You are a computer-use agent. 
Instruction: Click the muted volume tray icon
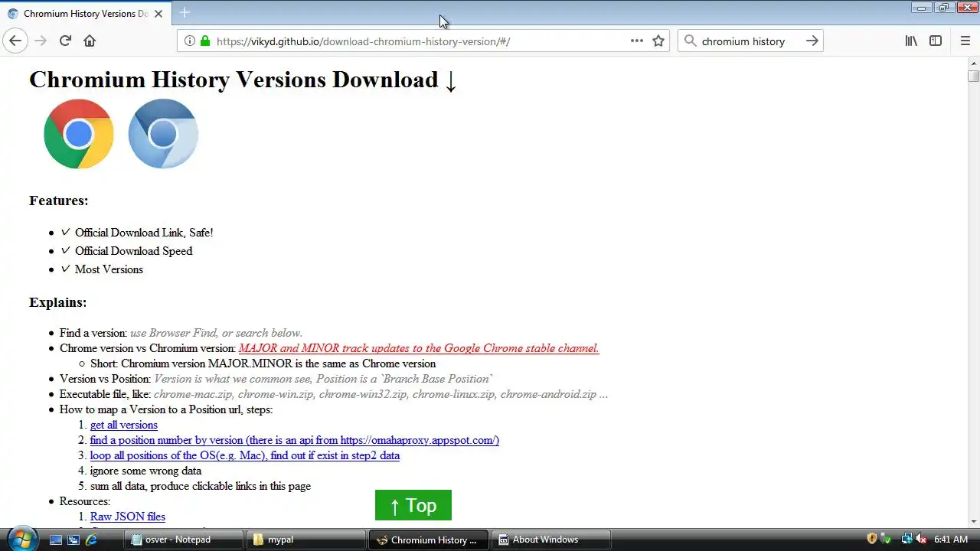(x=922, y=539)
